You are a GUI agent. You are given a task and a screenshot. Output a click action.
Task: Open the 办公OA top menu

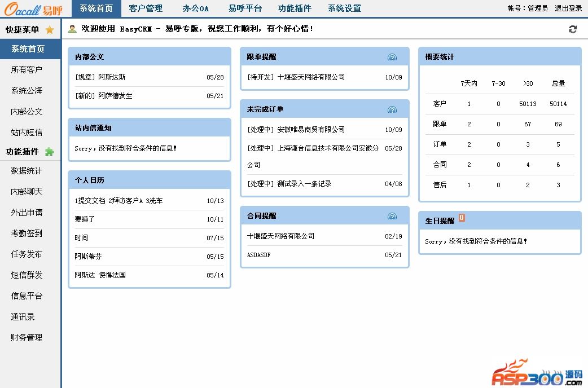195,8
